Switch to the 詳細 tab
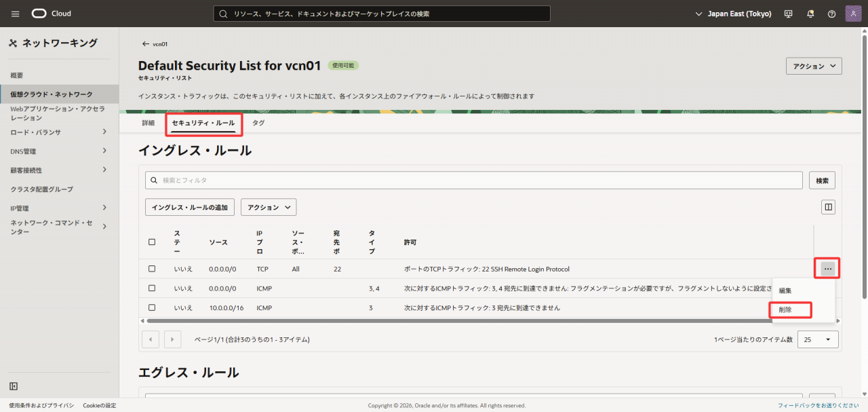Image resolution: width=868 pixels, height=412 pixels. (x=149, y=123)
